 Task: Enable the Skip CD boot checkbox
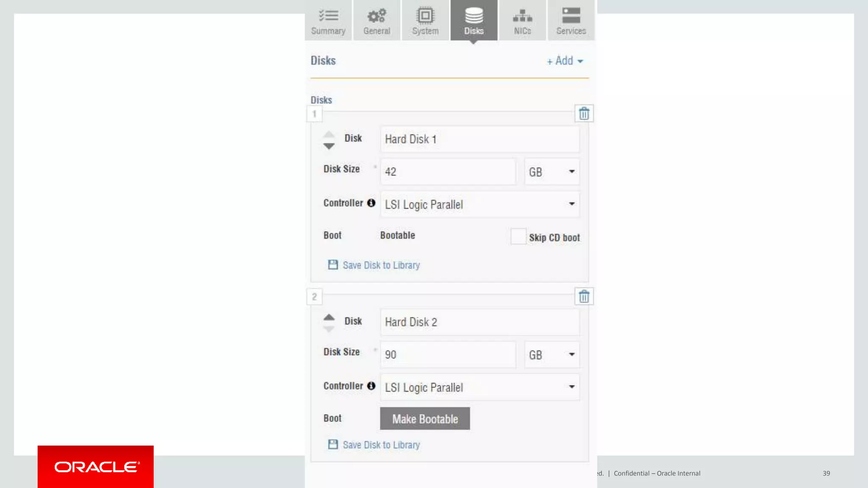point(518,236)
